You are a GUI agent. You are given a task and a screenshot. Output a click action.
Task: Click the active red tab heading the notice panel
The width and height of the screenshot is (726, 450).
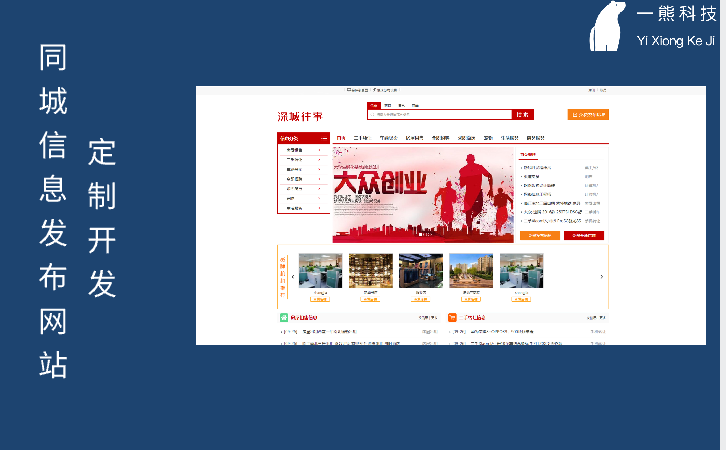point(528,155)
